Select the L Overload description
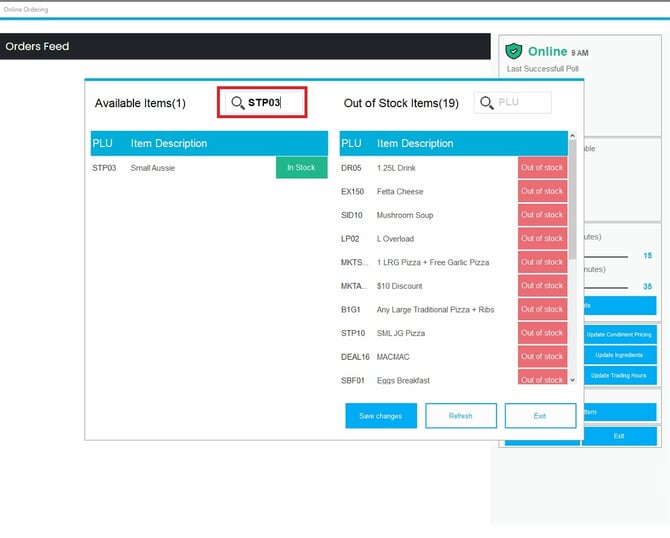Image resolution: width=670 pixels, height=538 pixels. (395, 239)
